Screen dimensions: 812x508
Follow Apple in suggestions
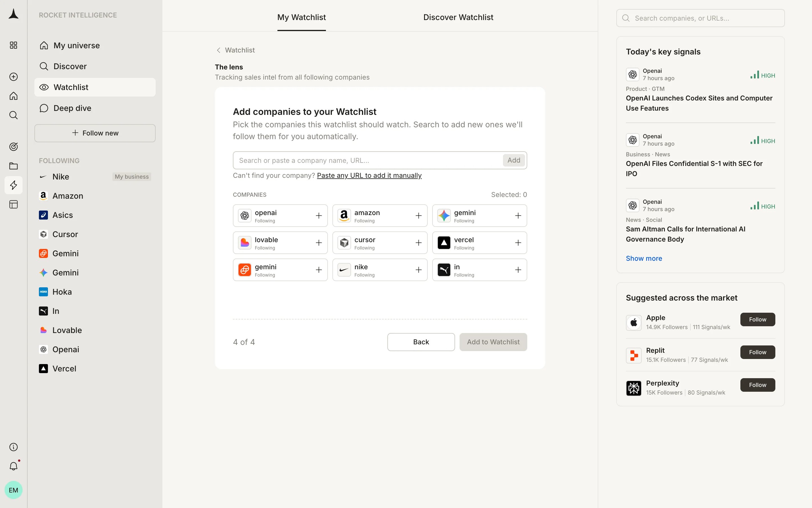click(x=757, y=319)
